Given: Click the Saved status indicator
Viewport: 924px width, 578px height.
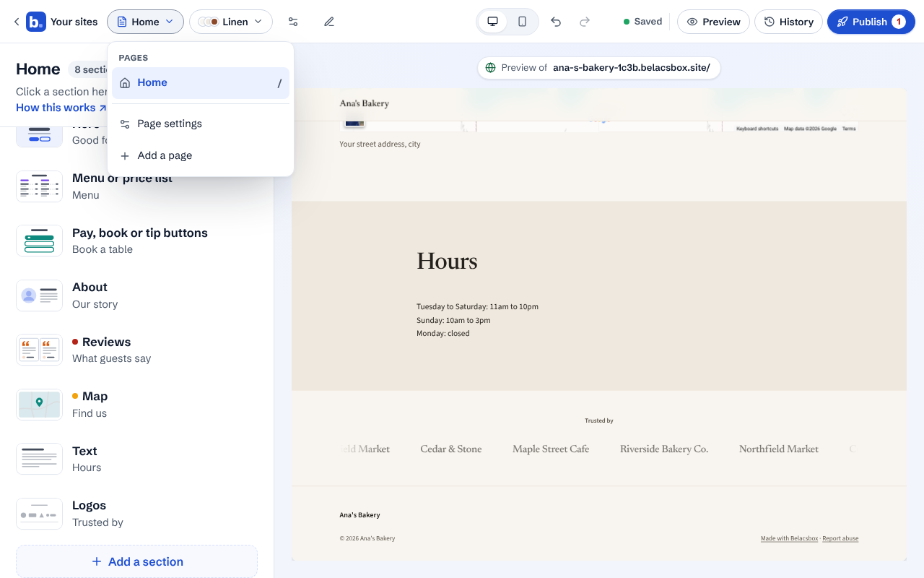Looking at the screenshot, I should 642,22.
